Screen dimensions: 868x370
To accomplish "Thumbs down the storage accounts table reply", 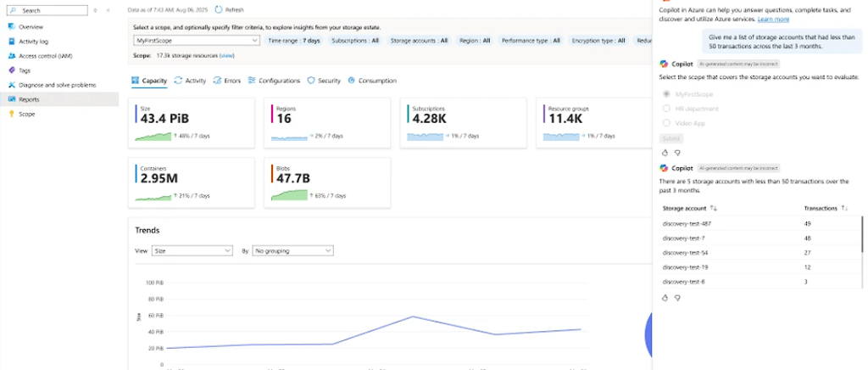I will (677, 297).
